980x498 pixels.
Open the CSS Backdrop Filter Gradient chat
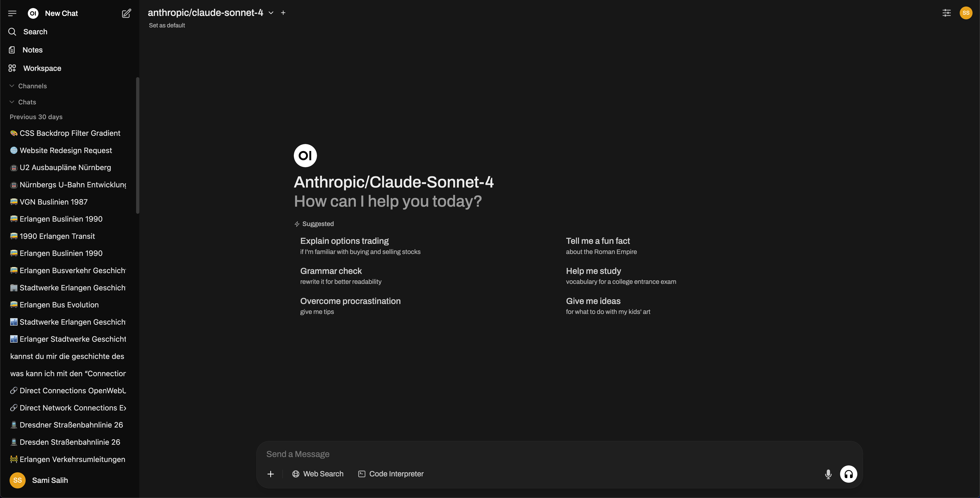(x=68, y=133)
